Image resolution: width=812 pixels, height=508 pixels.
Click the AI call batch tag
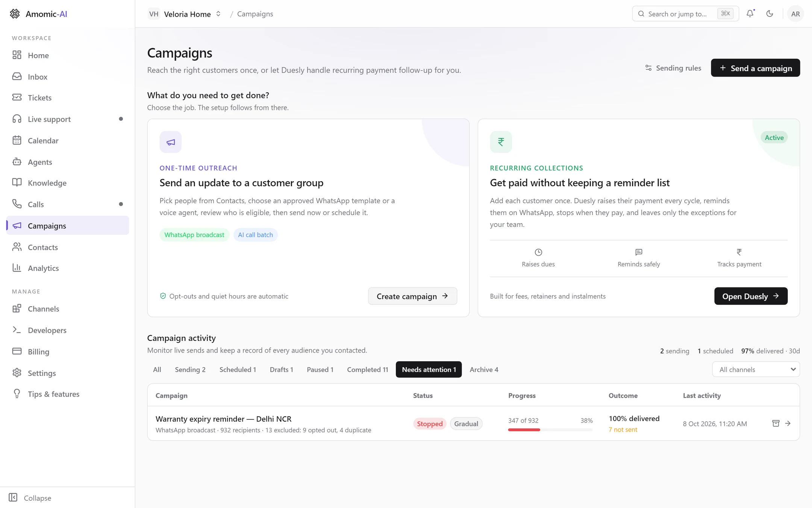[256, 235]
